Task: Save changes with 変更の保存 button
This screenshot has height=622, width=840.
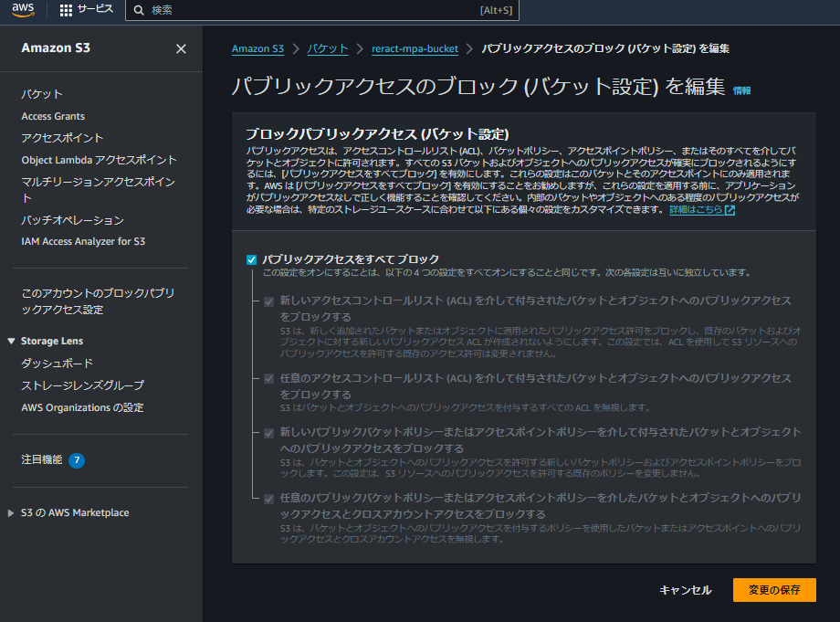Action: [x=774, y=590]
